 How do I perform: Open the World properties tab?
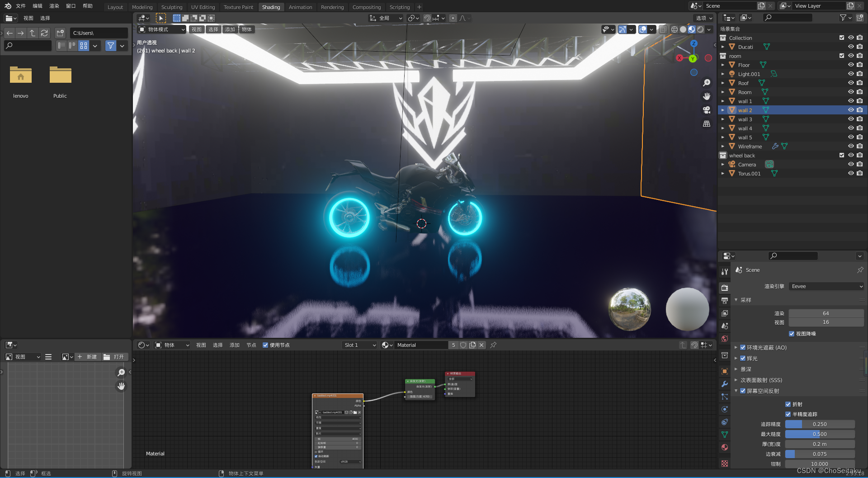(x=725, y=339)
